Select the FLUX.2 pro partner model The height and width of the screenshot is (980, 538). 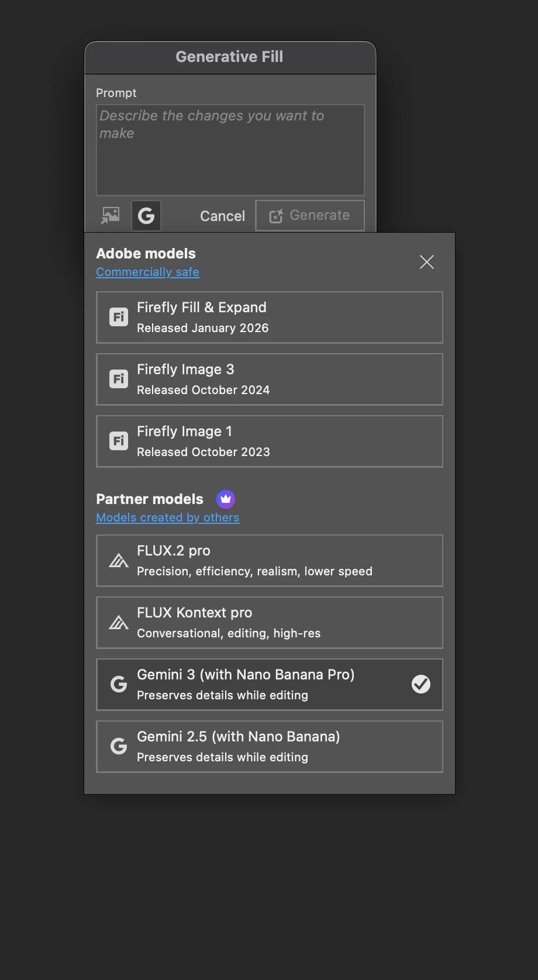270,561
